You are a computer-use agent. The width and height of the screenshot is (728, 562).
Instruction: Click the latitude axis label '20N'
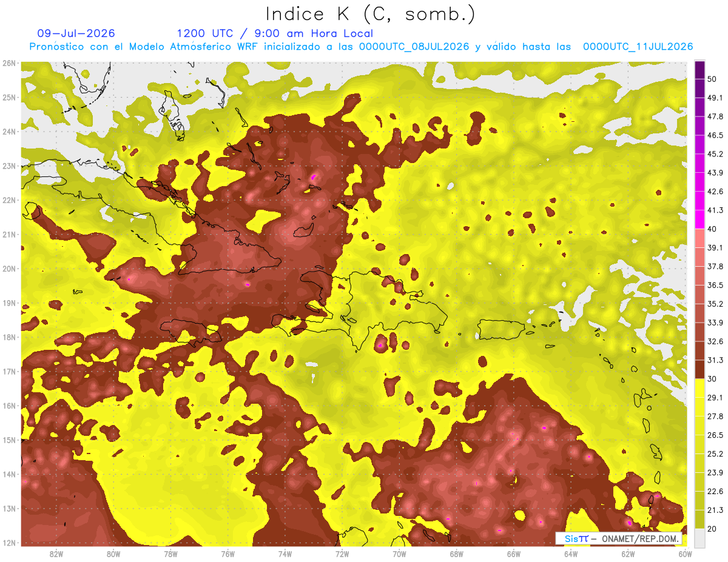point(9,269)
